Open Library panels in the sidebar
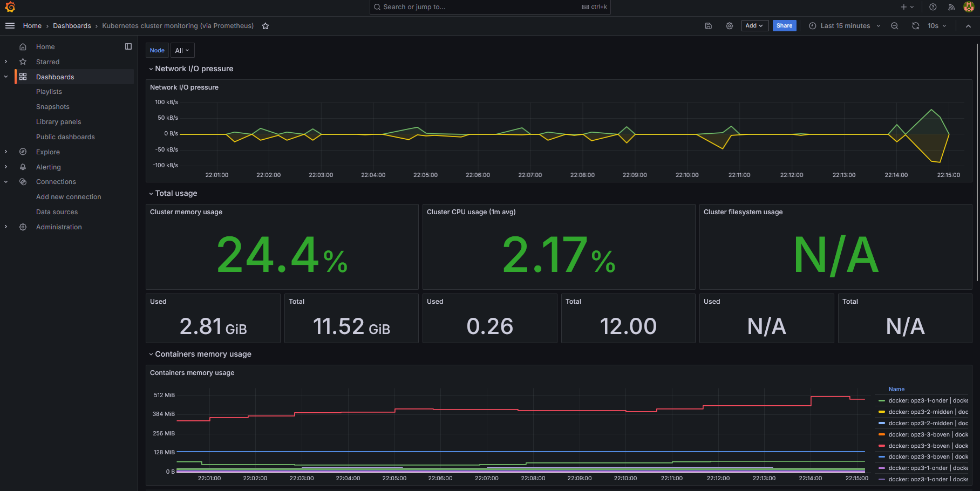980x491 pixels. click(59, 122)
